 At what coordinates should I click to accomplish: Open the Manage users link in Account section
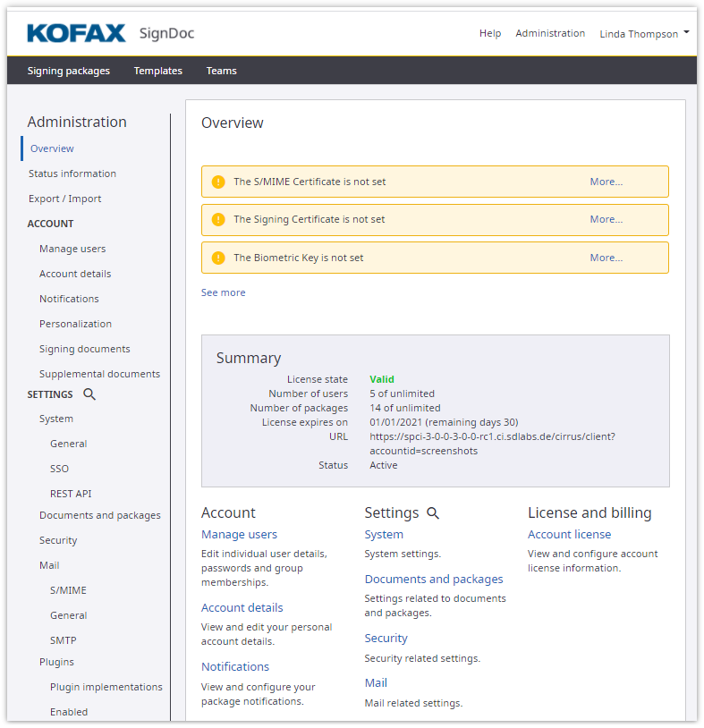click(x=239, y=534)
